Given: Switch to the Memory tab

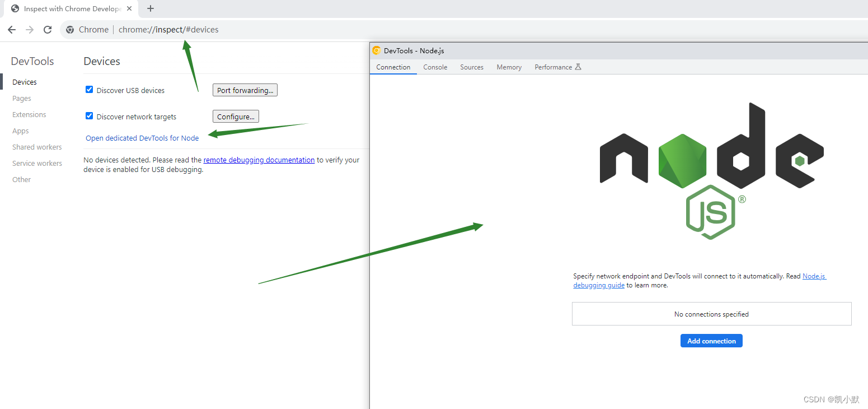Looking at the screenshot, I should [x=509, y=67].
